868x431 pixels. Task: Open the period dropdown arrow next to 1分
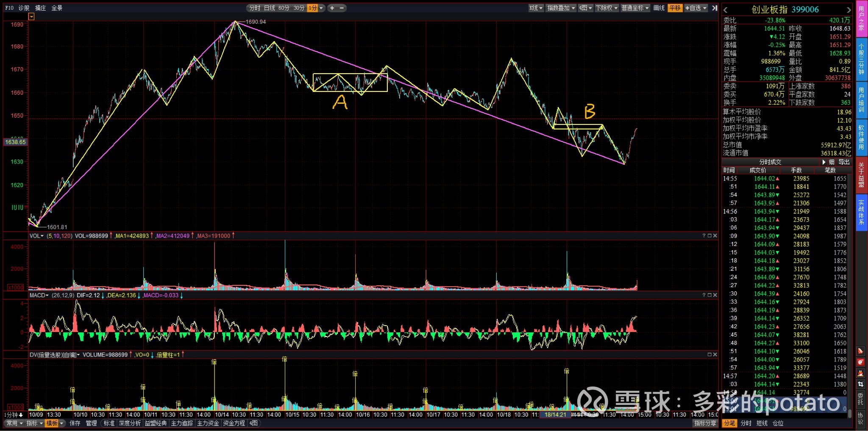click(321, 8)
